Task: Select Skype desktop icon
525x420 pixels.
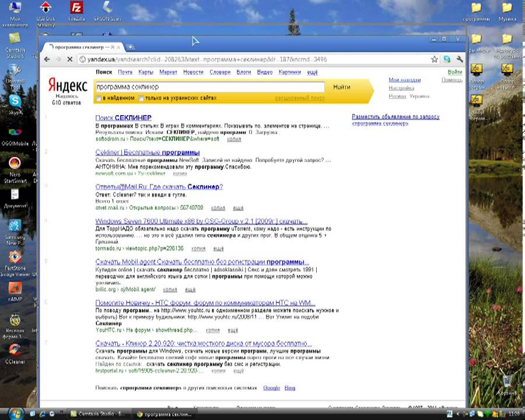Action: click(x=15, y=105)
